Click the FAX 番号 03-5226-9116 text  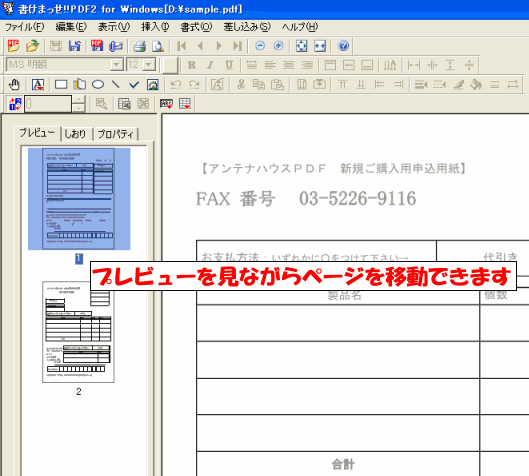pyautogui.click(x=306, y=198)
